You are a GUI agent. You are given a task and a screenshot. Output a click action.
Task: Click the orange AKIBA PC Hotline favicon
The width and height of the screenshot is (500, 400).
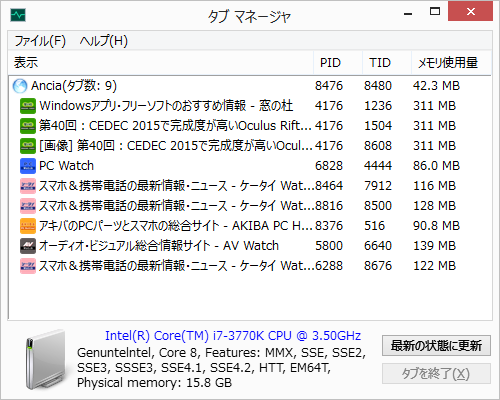(28, 226)
